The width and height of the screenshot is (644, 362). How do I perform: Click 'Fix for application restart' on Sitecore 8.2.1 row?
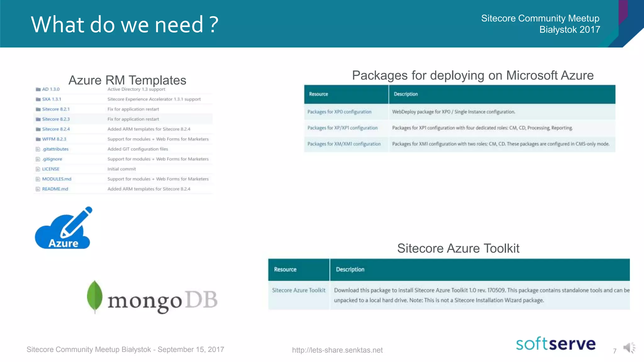133,109
